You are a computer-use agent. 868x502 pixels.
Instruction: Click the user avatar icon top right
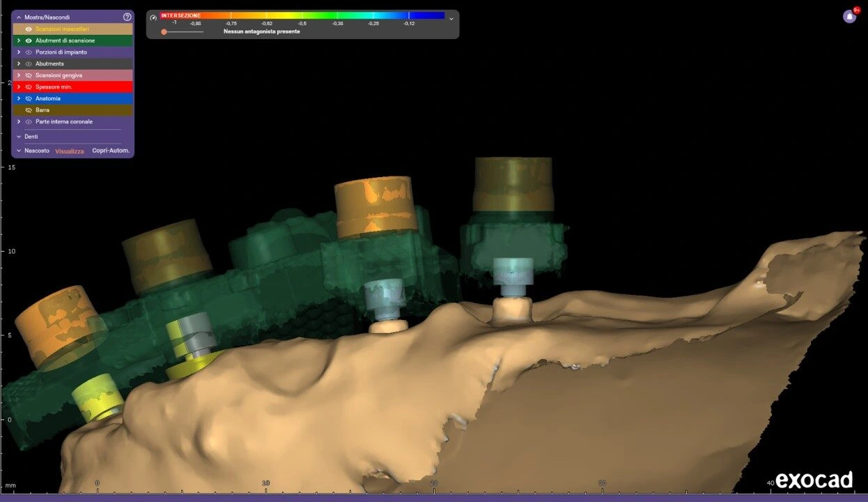(850, 15)
